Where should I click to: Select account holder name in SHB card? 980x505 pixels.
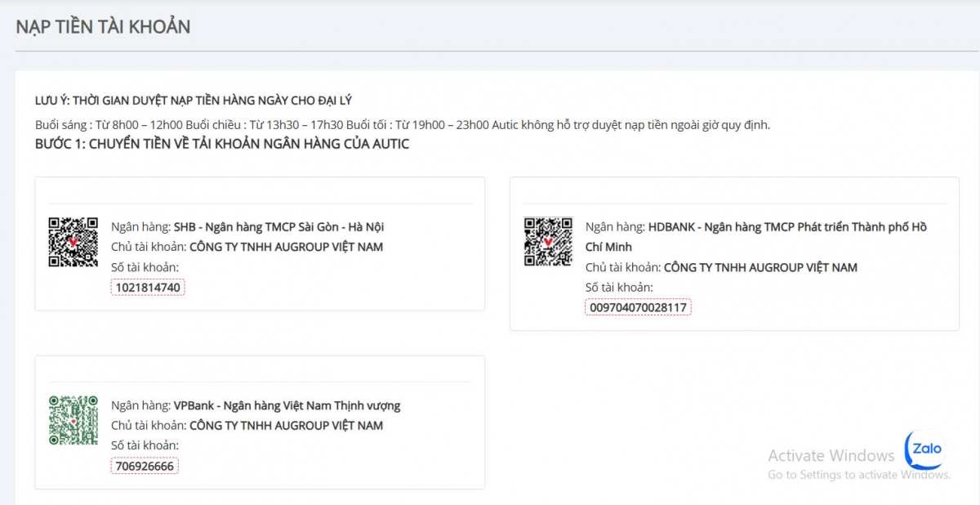286,247
